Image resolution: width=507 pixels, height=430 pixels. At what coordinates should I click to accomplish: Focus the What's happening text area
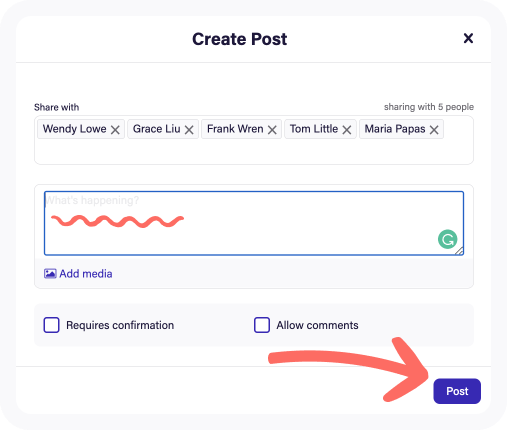pos(254,223)
